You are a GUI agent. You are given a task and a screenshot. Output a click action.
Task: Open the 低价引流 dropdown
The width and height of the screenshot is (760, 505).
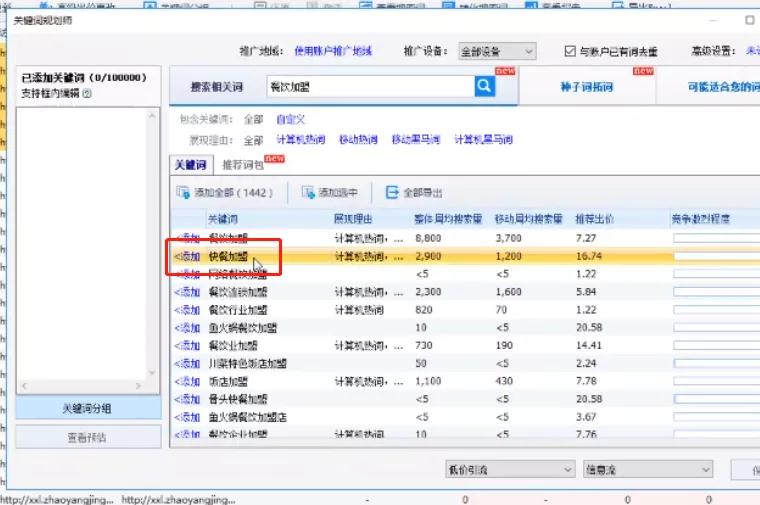point(510,469)
